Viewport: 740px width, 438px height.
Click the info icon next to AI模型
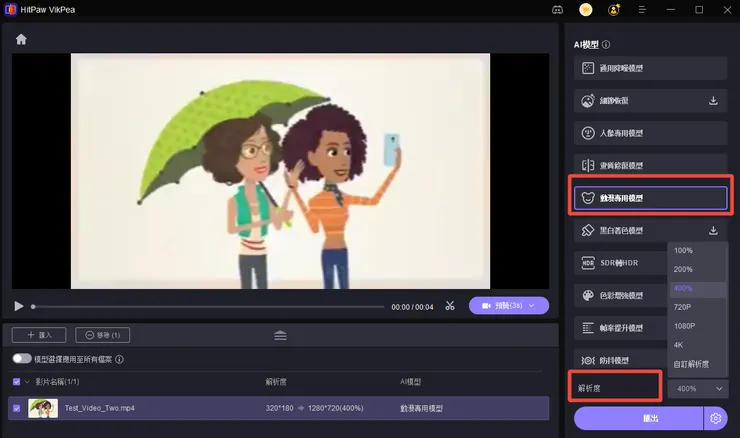(x=606, y=45)
